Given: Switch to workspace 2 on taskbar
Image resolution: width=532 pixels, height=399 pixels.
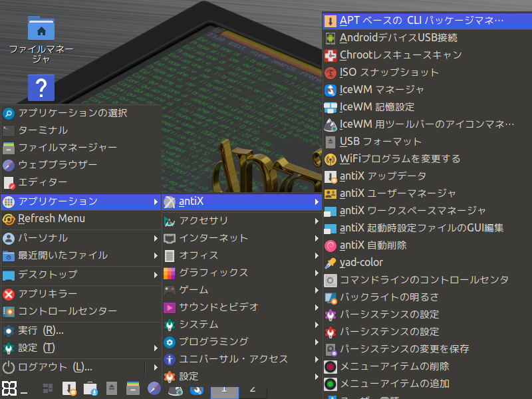Looking at the screenshot, I should (x=253, y=392).
